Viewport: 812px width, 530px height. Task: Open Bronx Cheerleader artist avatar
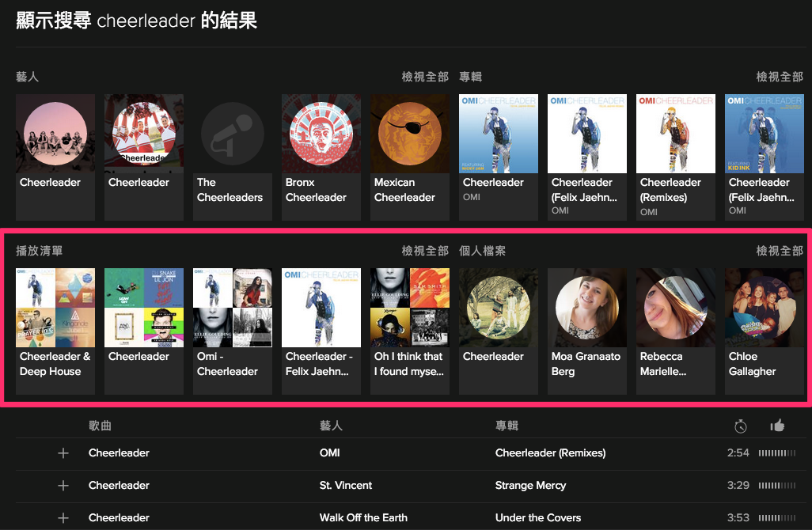321,134
